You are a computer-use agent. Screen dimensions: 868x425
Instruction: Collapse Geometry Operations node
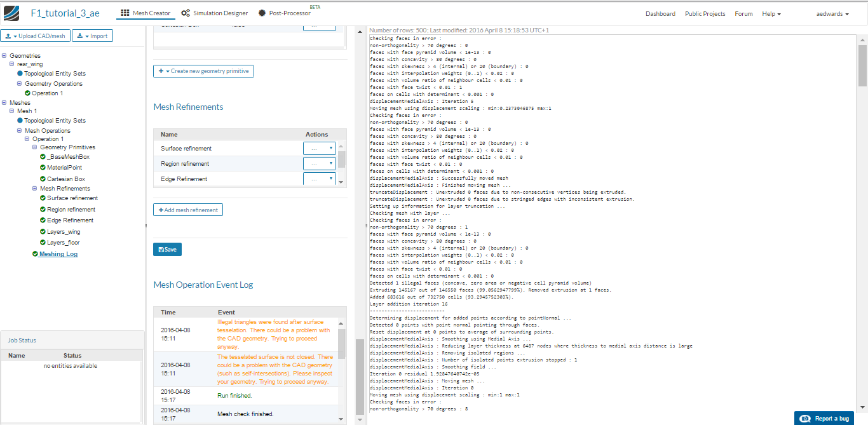click(x=20, y=84)
